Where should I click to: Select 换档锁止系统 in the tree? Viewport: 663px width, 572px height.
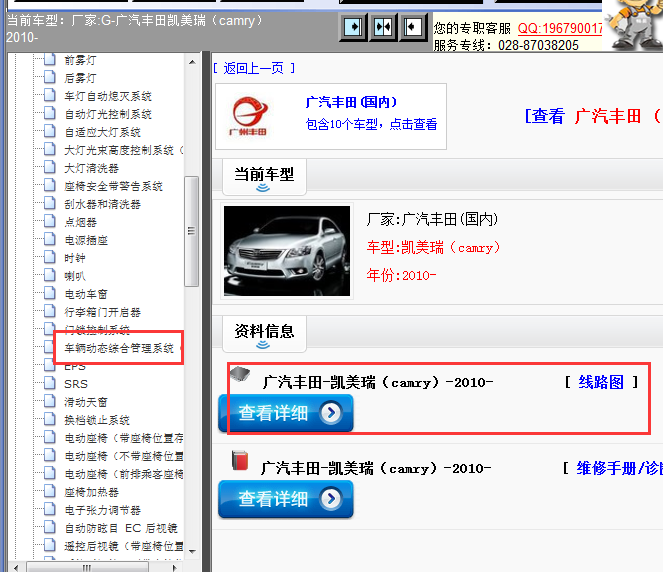pos(97,420)
